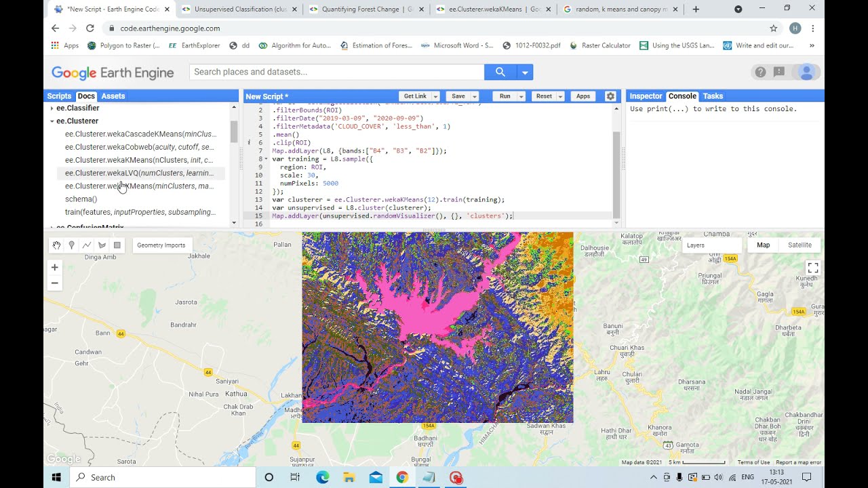Select the draw rectangle tool
Image resolution: width=868 pixels, height=488 pixels.
click(117, 245)
